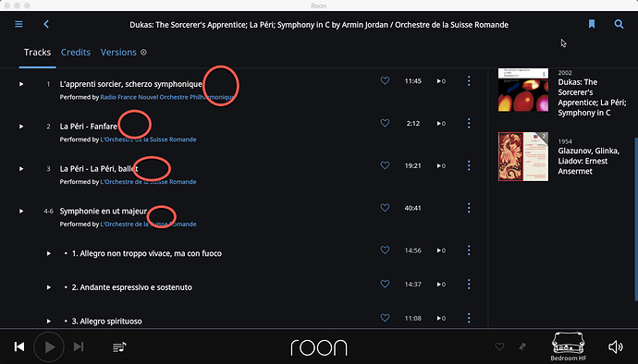
Task: Open Dukas Sorcerer's Apprentice album cover
Action: click(x=523, y=90)
